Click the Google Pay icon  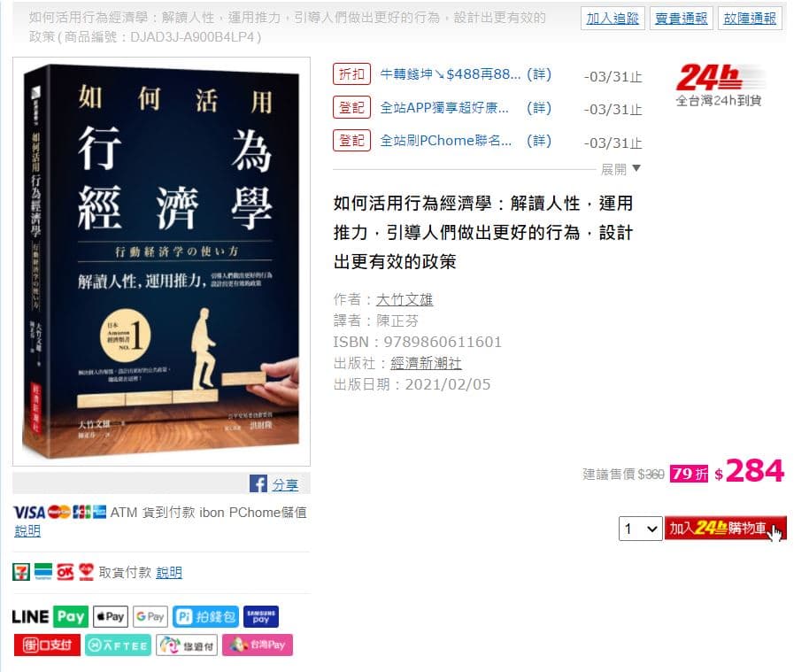[150, 616]
